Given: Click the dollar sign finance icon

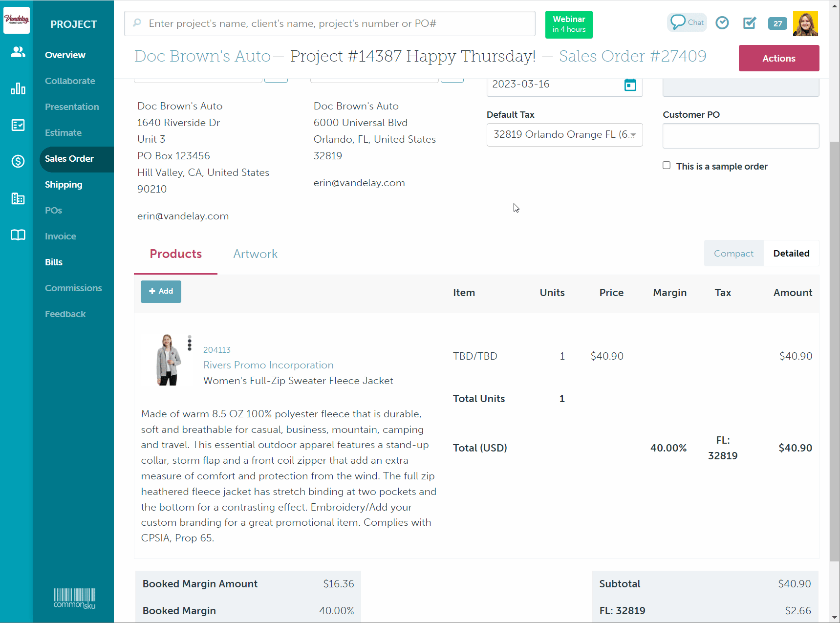Looking at the screenshot, I should point(18,161).
